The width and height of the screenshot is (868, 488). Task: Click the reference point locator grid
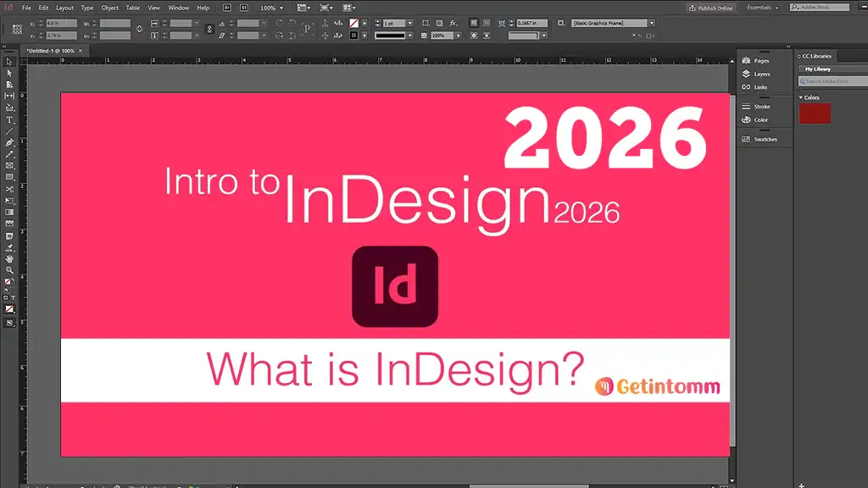[x=17, y=30]
